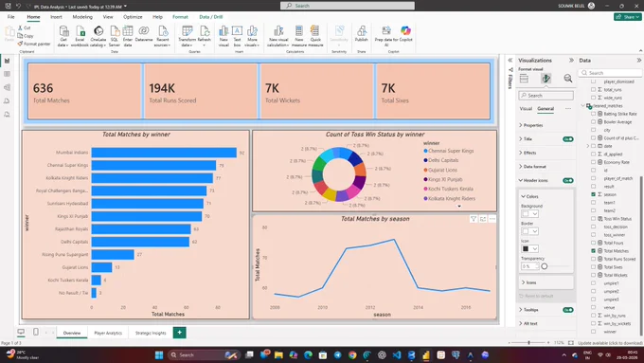Open More visuals gallery
The image size is (644, 363).
252,36
